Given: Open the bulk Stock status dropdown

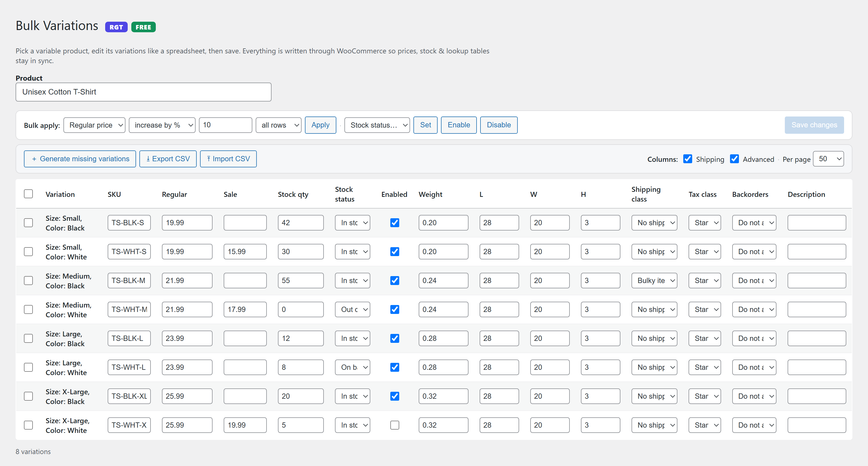Looking at the screenshot, I should click(377, 125).
